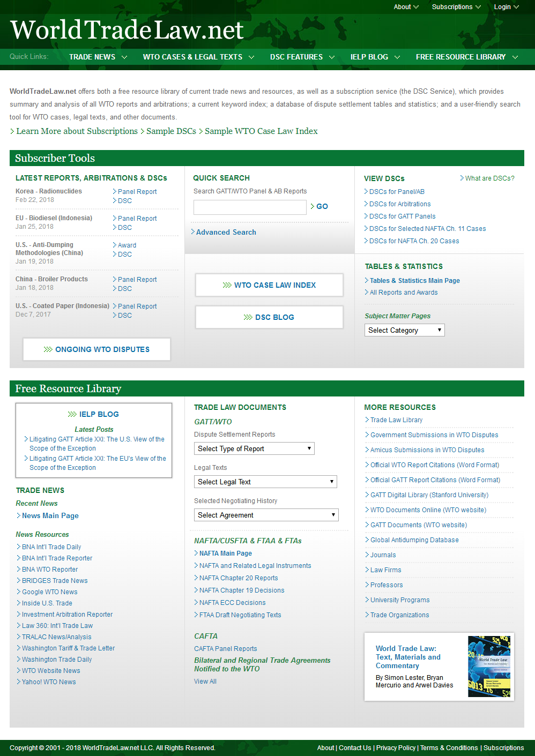
Task: Open the Select Category dropdown
Action: [x=405, y=330]
